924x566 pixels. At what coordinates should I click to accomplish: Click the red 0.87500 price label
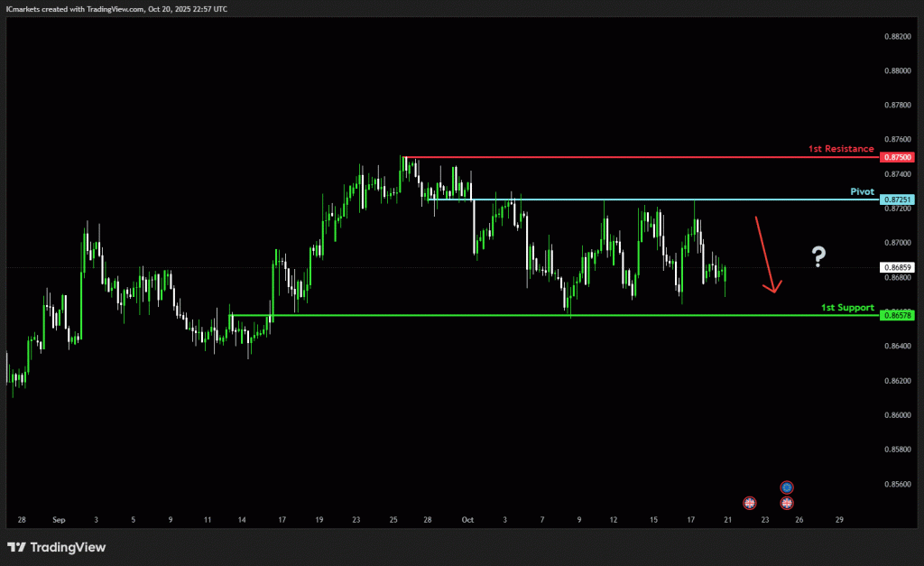pos(899,157)
